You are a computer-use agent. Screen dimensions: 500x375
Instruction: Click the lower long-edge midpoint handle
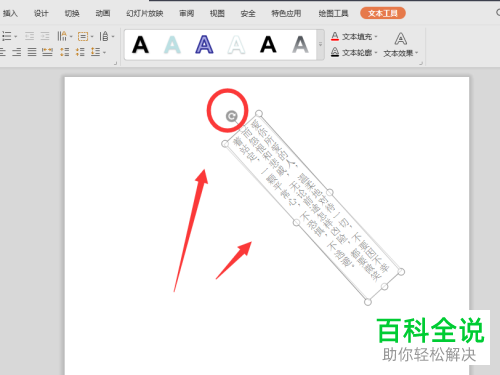point(296,222)
